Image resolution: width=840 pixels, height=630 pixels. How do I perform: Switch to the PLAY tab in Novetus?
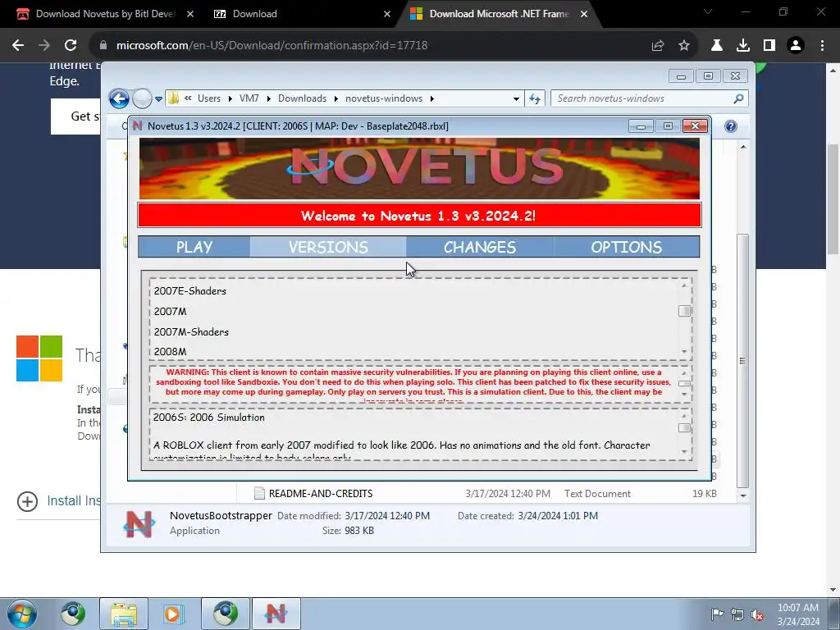click(194, 247)
